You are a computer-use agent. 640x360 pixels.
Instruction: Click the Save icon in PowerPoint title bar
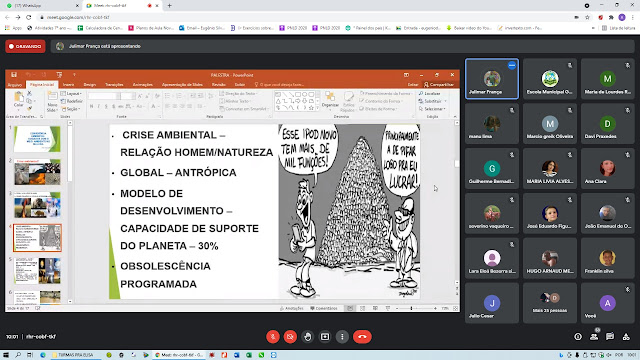pos(14,75)
